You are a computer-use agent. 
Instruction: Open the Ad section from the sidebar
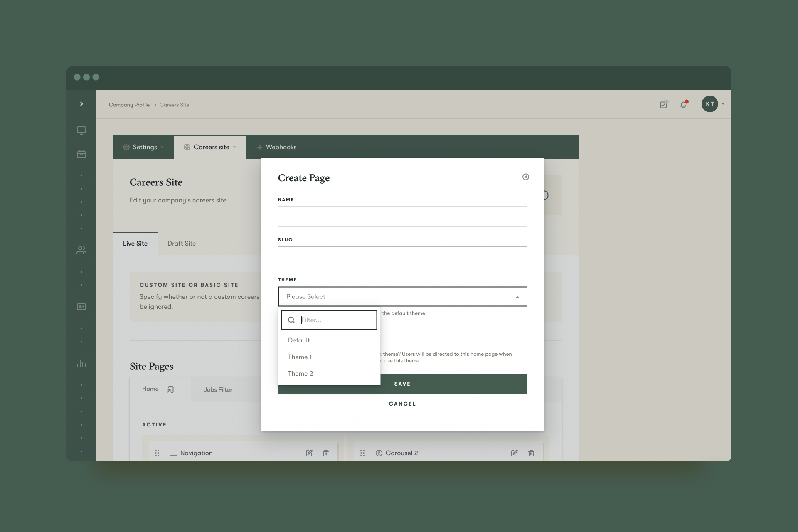[81, 307]
